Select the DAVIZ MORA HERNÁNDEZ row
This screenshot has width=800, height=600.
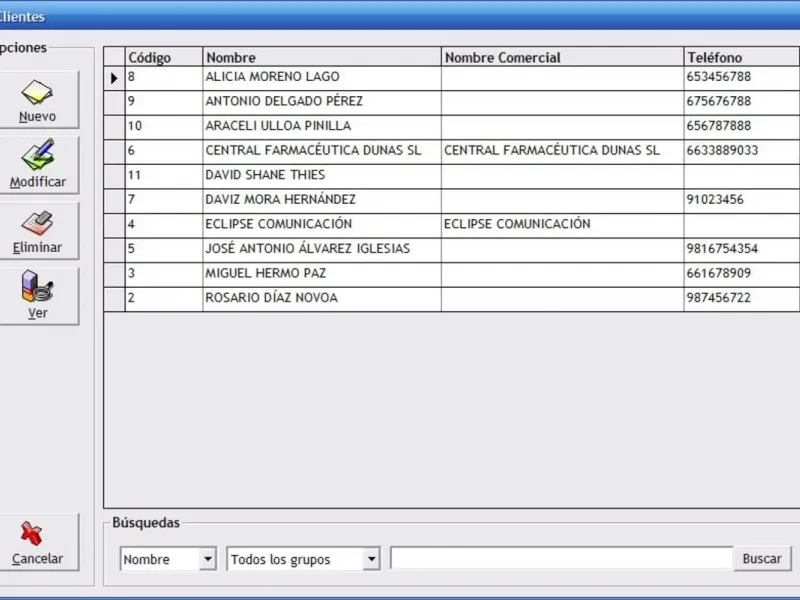coord(452,201)
